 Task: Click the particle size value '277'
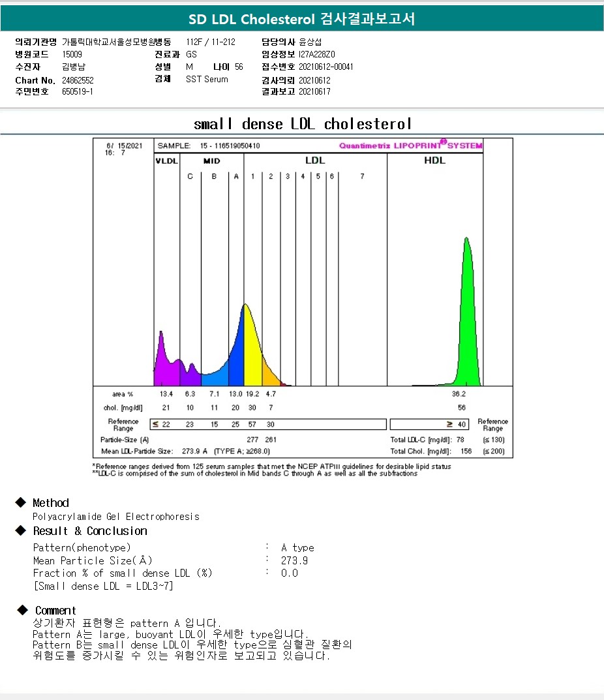252,440
